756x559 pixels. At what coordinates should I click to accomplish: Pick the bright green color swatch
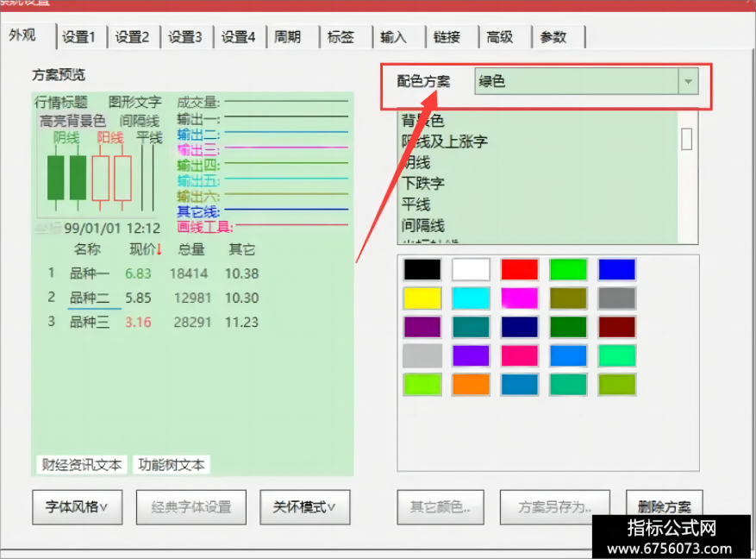click(568, 270)
